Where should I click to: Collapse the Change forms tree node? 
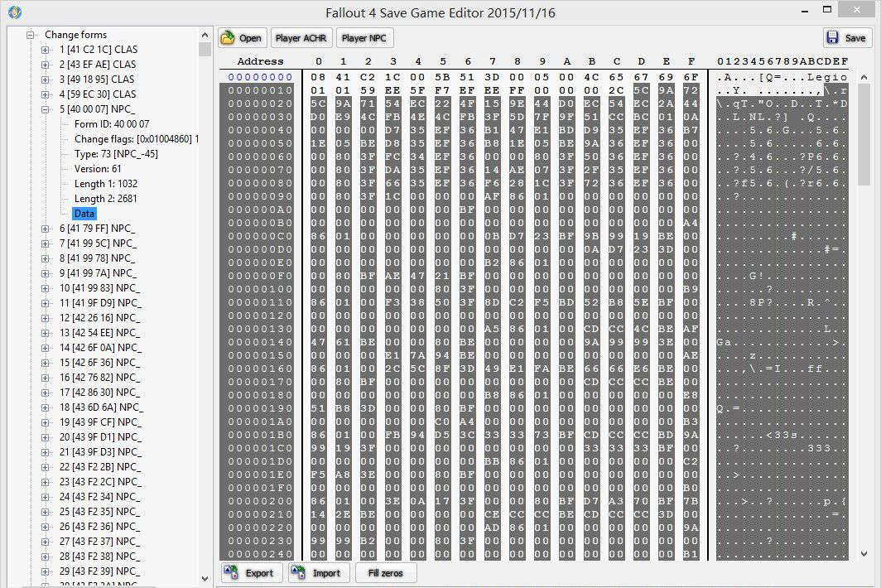point(31,35)
